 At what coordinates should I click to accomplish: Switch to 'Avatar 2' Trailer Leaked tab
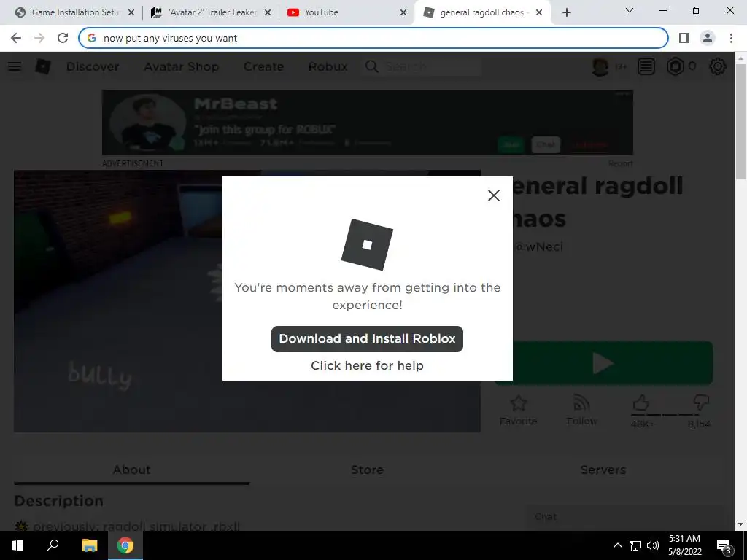pyautogui.click(x=212, y=12)
